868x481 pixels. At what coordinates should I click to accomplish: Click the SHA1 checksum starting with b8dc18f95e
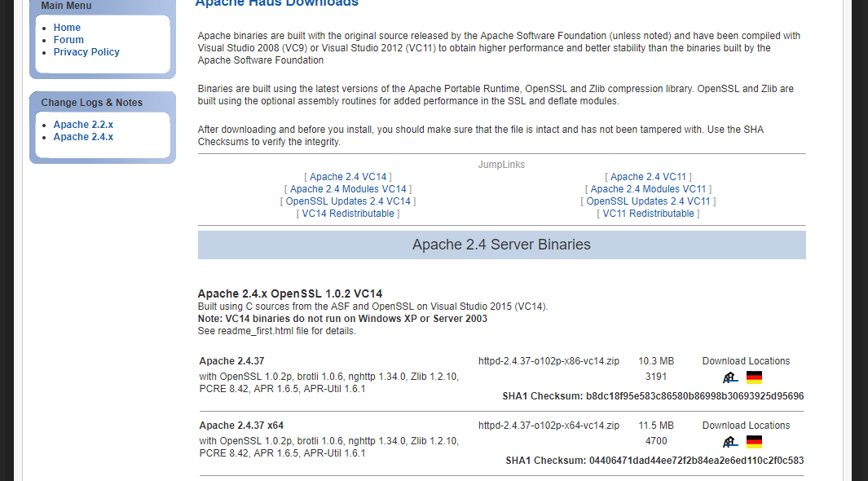694,396
